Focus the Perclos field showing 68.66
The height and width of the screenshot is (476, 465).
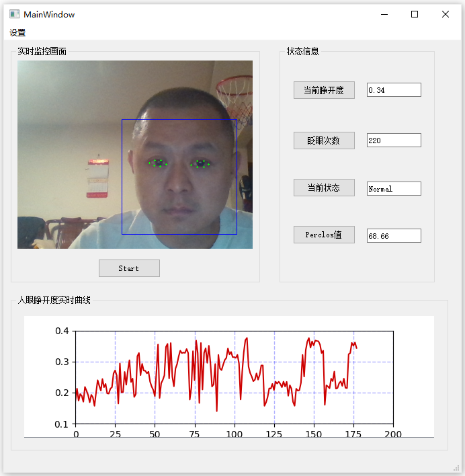click(x=394, y=235)
